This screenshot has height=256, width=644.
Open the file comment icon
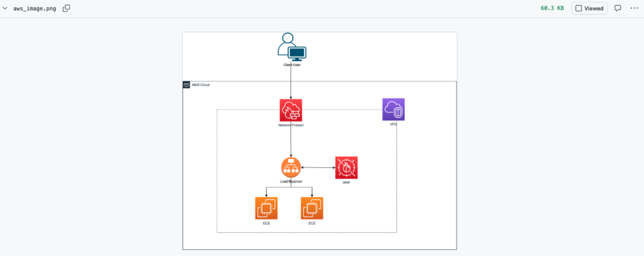pos(618,9)
